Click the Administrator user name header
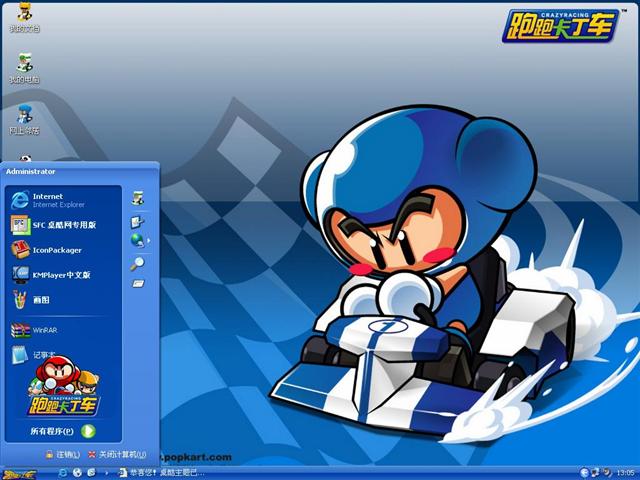 point(31,171)
